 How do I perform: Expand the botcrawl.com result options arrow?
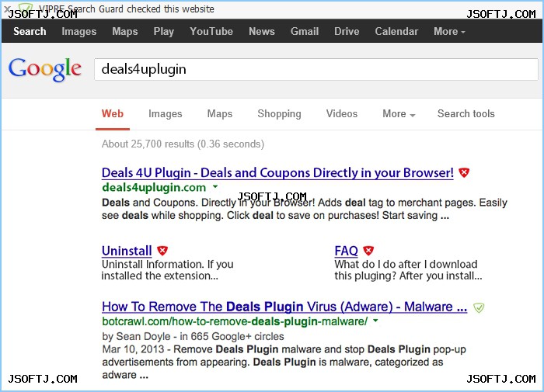click(x=375, y=321)
